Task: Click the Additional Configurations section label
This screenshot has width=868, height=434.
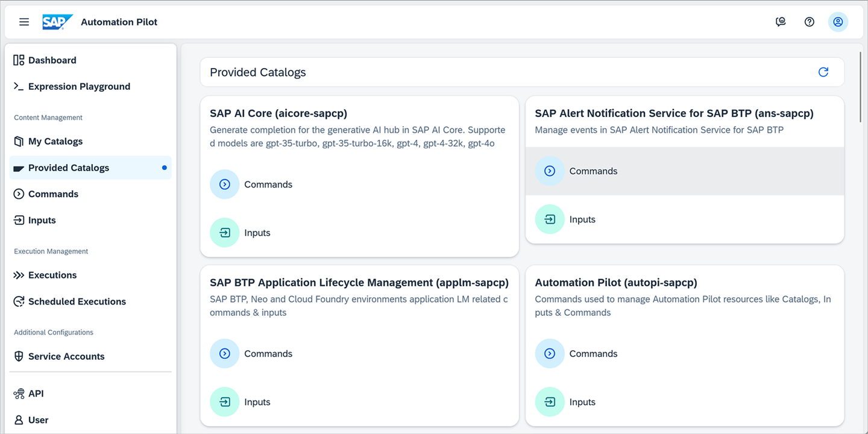Action: 54,332
